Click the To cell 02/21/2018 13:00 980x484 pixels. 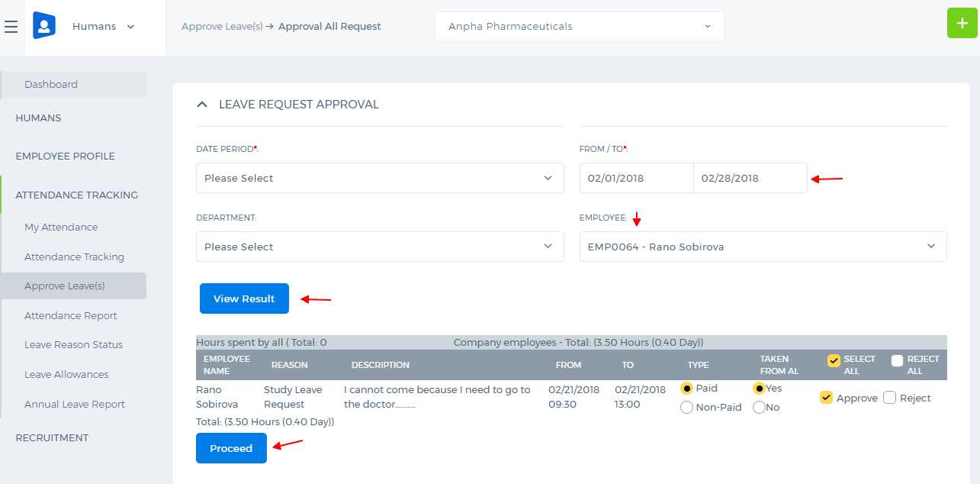(640, 397)
